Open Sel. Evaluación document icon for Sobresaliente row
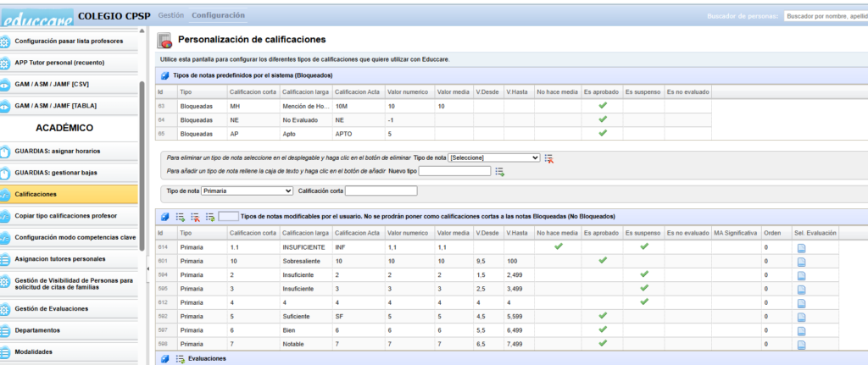Viewport: 868px width, 365px height. (801, 261)
